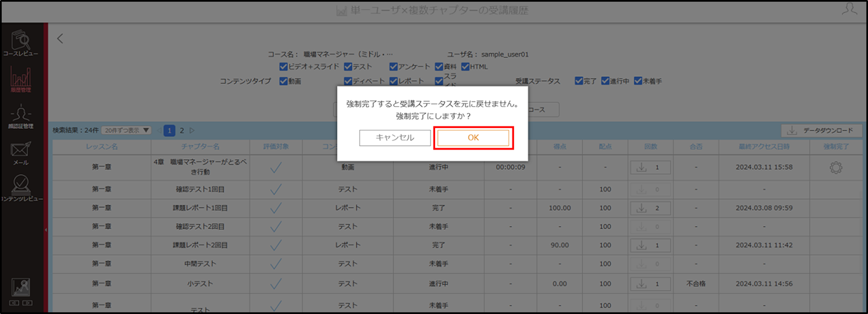The width and height of the screenshot is (868, 314).
Task: Click キャンセル in the confirmation dialog
Action: tap(395, 138)
